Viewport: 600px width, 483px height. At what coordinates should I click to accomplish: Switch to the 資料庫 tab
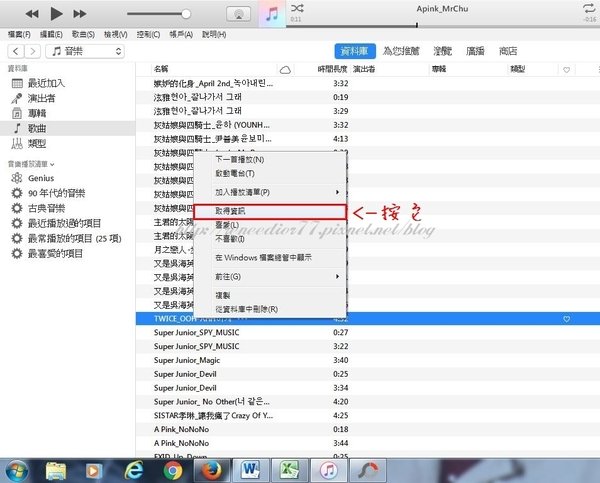(x=355, y=51)
